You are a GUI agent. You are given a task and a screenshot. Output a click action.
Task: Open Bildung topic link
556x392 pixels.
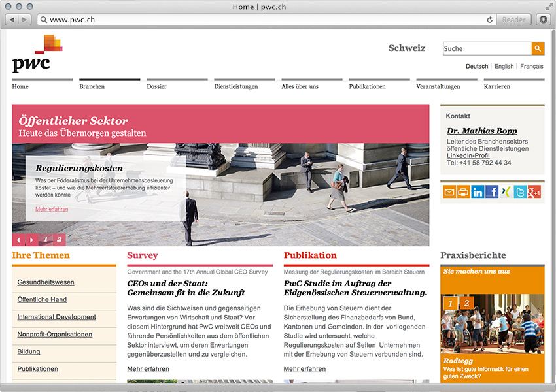29,351
